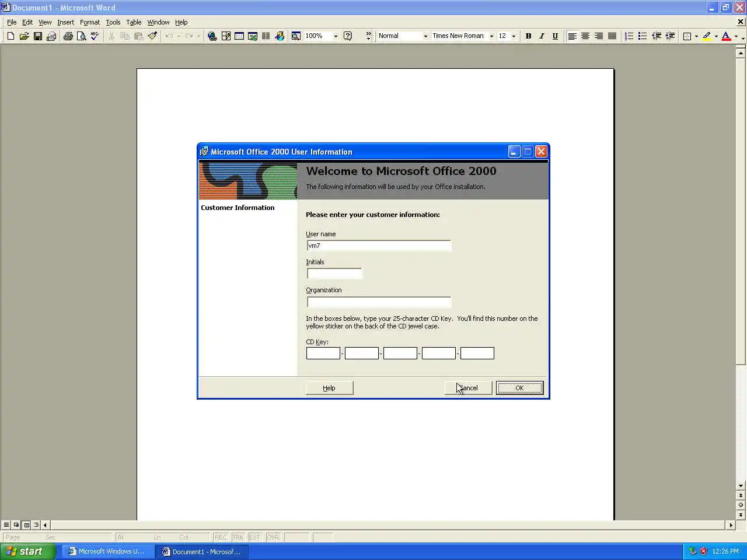Image resolution: width=747 pixels, height=560 pixels.
Task: Open the Tools menu
Action: point(113,22)
